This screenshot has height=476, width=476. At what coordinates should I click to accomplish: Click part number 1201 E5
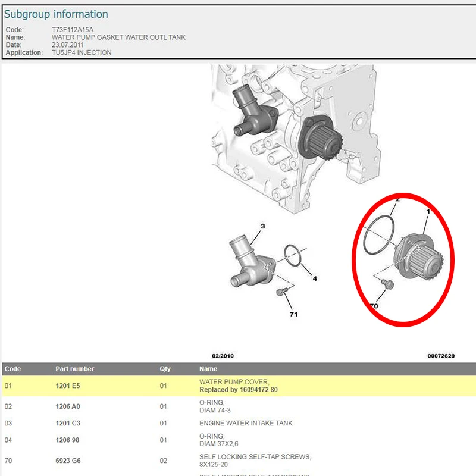coord(68,386)
